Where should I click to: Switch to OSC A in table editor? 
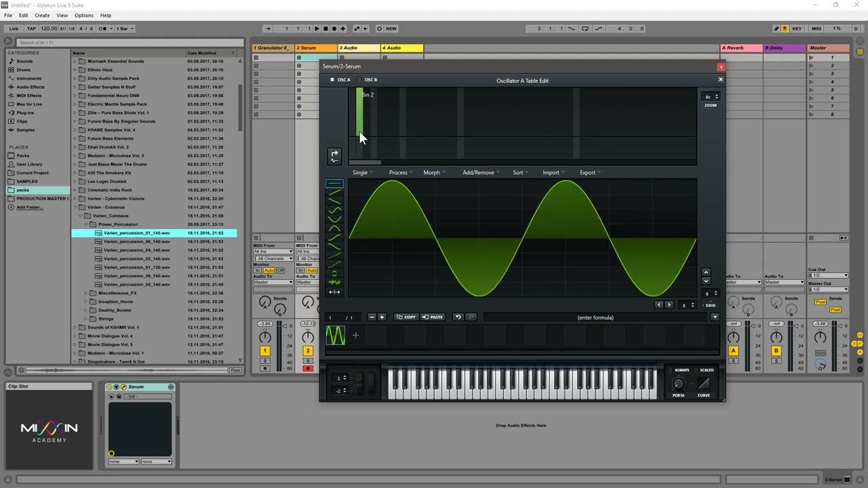pyautogui.click(x=340, y=80)
